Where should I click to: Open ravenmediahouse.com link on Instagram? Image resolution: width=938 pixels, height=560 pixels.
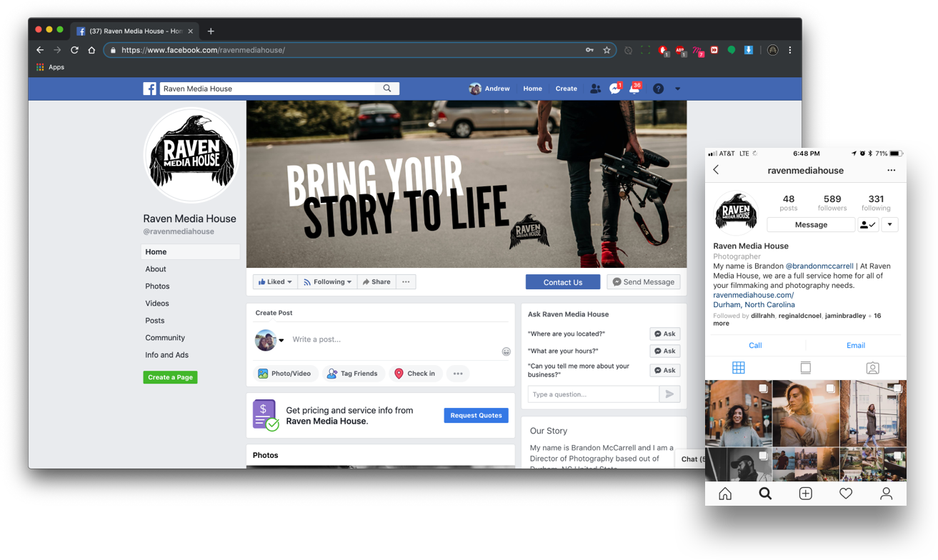pos(753,295)
